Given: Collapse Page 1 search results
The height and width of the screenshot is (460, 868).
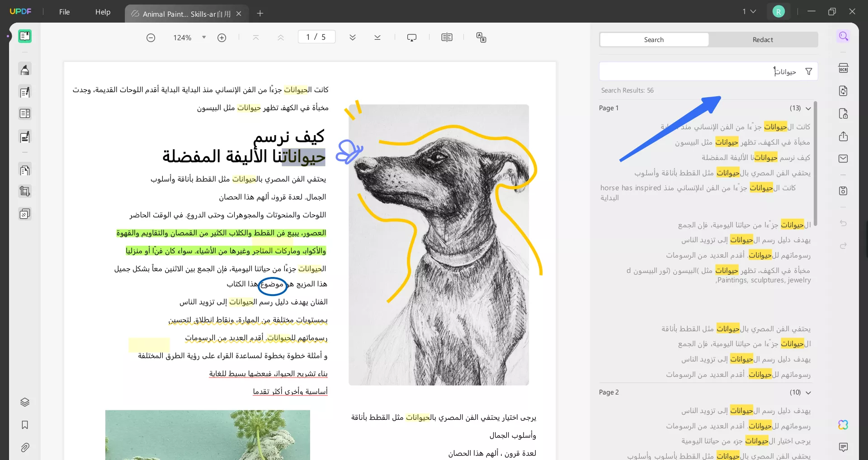Looking at the screenshot, I should pyautogui.click(x=809, y=108).
